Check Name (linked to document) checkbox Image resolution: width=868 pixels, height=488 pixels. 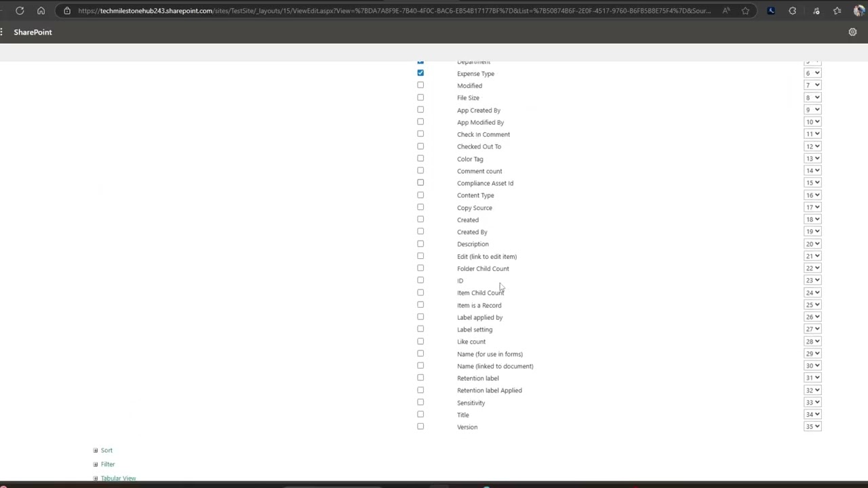420,366
